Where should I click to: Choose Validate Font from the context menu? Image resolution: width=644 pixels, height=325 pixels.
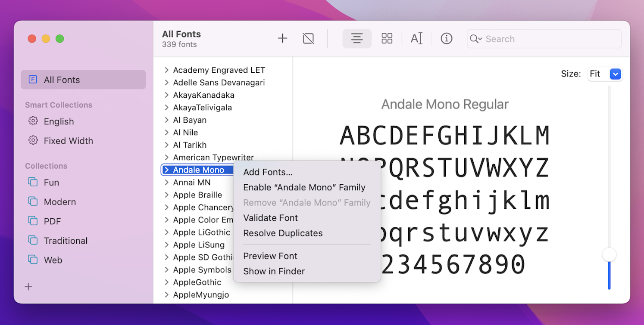pos(270,218)
